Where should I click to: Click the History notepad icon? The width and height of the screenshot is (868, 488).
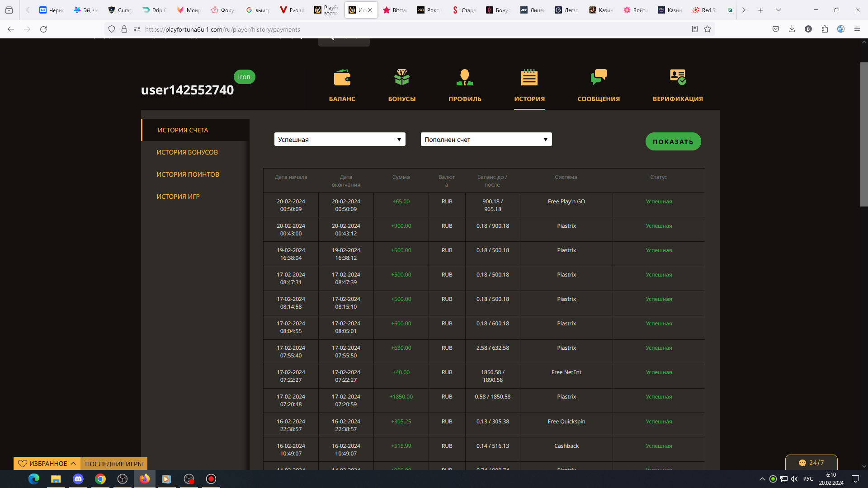529,78
